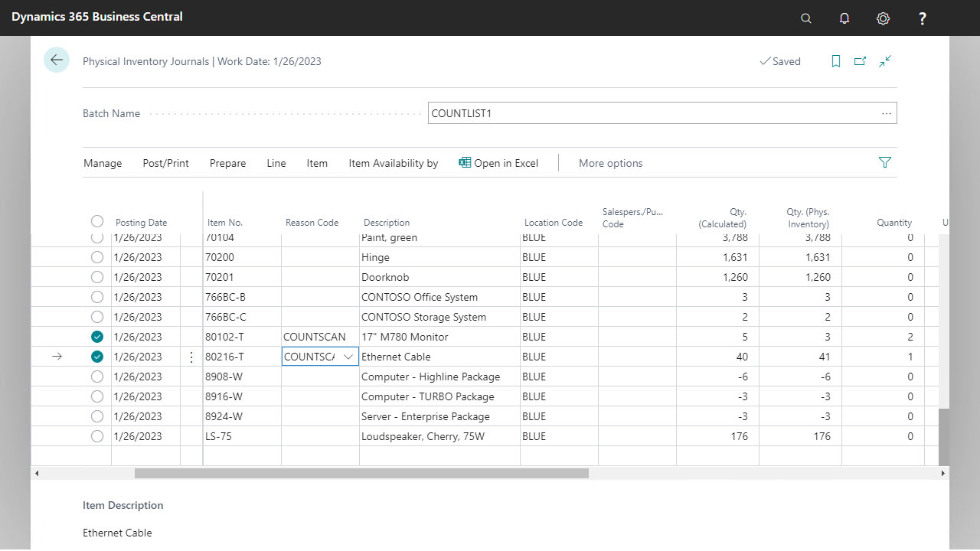
Task: Click the right scroll arrow of horizontal scrollbar
Action: pos(943,474)
